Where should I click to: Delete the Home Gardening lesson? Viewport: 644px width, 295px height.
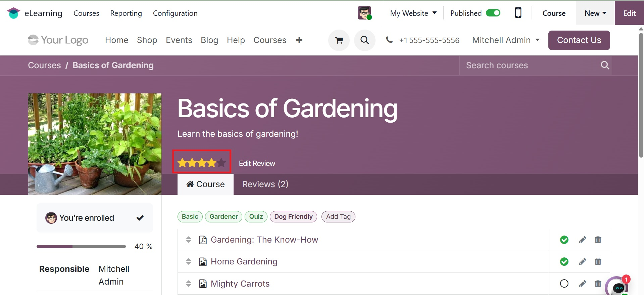coord(598,262)
